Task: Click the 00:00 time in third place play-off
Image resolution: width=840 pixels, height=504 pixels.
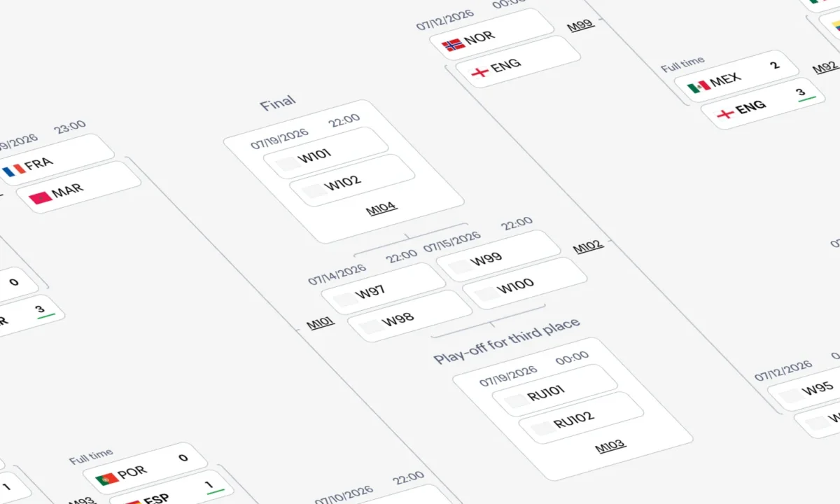Action: click(572, 358)
